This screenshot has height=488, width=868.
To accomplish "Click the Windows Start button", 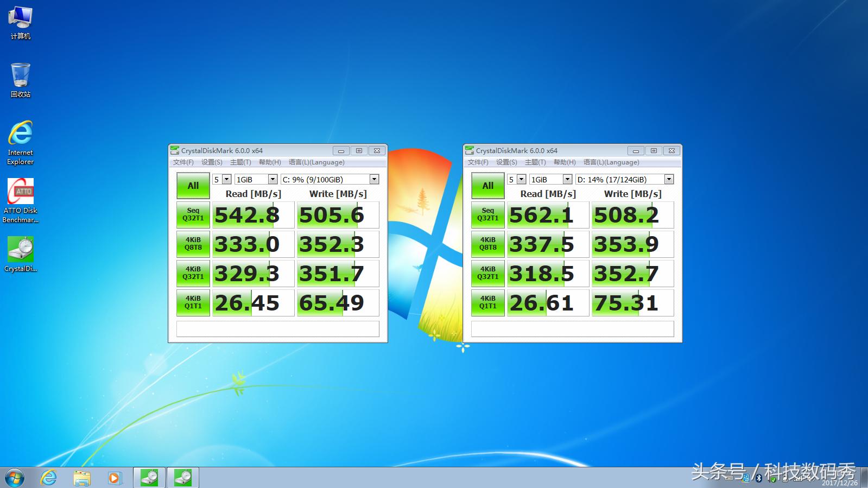I will point(14,478).
